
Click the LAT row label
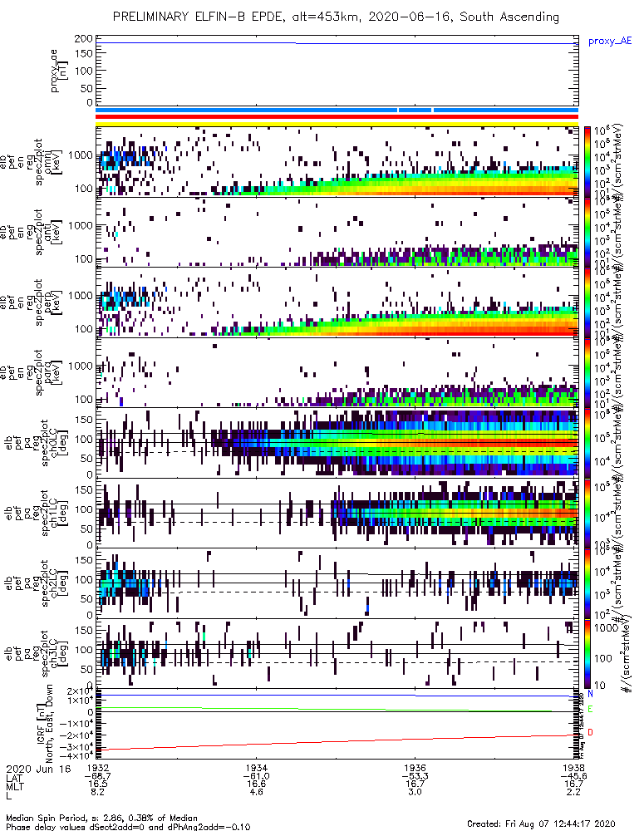(x=14, y=777)
